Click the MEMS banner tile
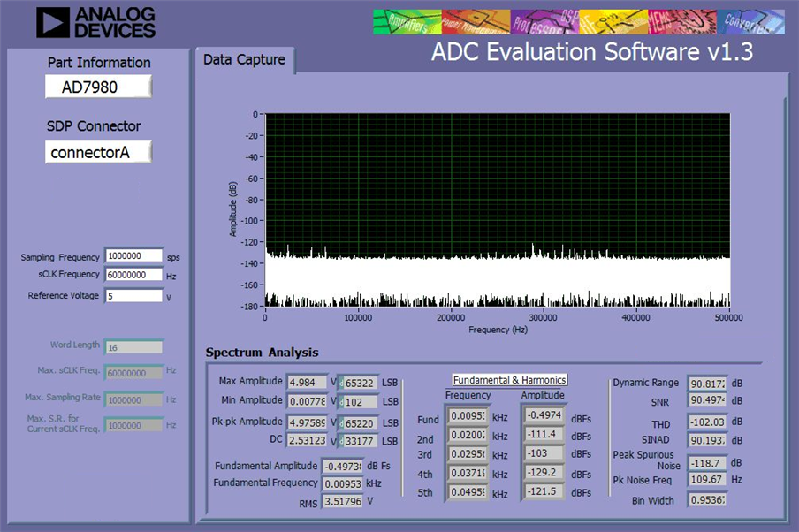The image size is (799, 532). (682, 22)
